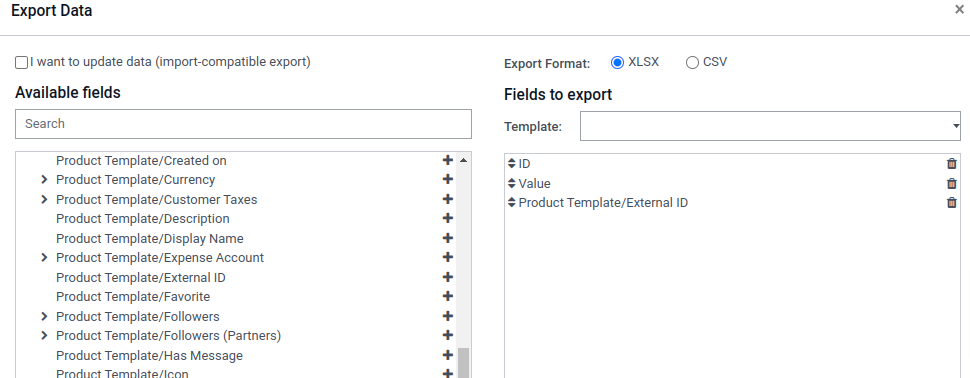Viewport: 970px width, 378px height.
Task: Enable import-compatible export checkbox
Action: click(x=22, y=62)
